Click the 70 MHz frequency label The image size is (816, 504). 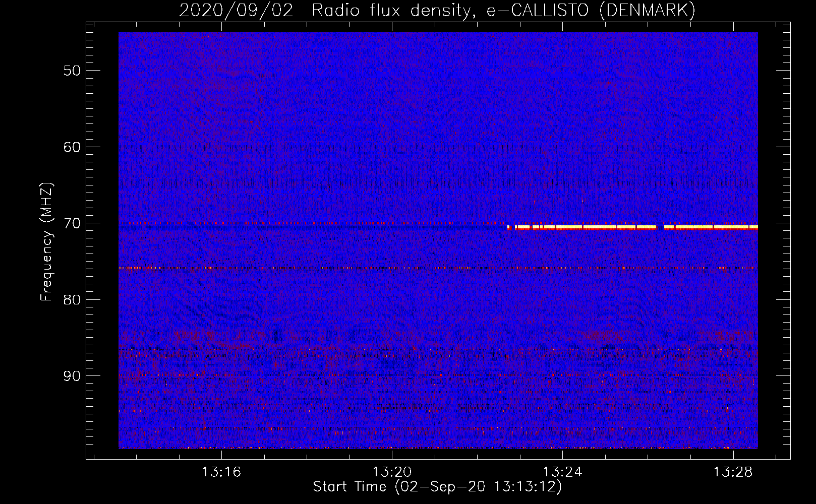pyautogui.click(x=72, y=223)
